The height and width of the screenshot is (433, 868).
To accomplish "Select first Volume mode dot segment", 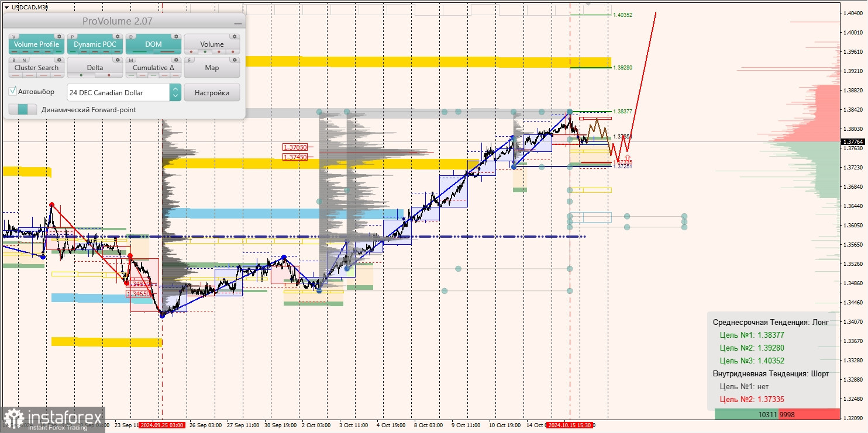I will 192,51.
